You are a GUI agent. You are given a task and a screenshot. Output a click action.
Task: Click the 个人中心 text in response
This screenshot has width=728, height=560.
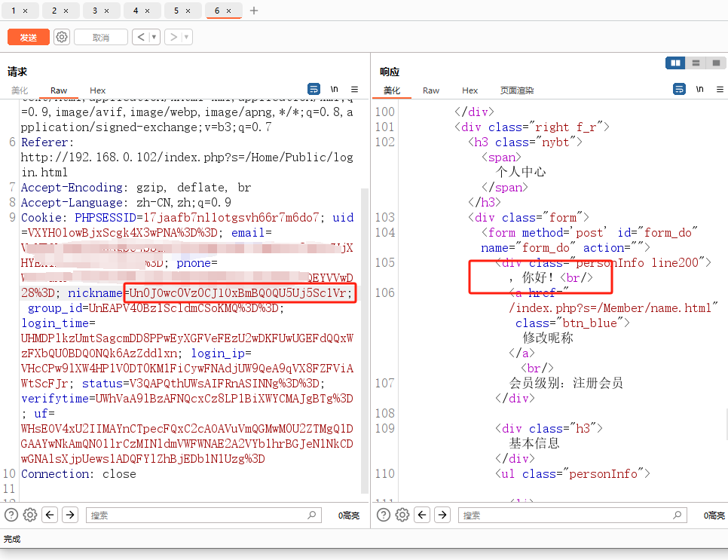click(521, 172)
